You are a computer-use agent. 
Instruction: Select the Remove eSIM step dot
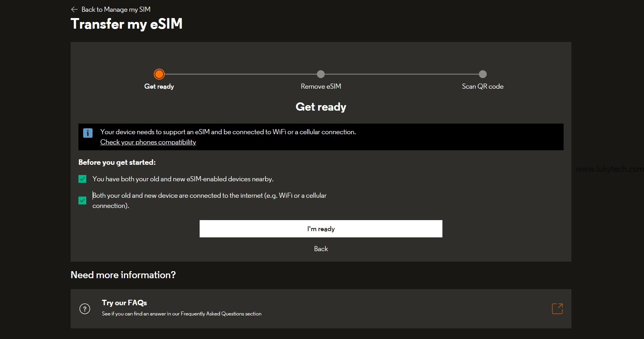click(x=321, y=74)
